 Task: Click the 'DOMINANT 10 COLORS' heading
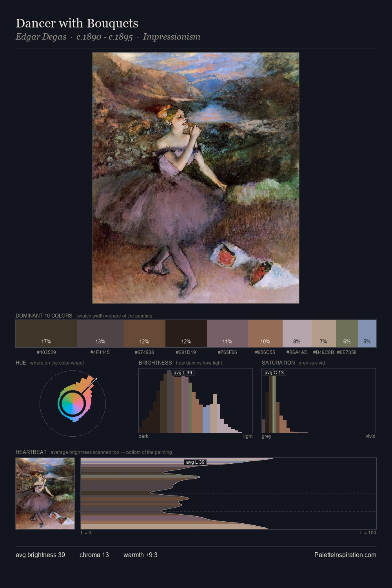(x=44, y=316)
